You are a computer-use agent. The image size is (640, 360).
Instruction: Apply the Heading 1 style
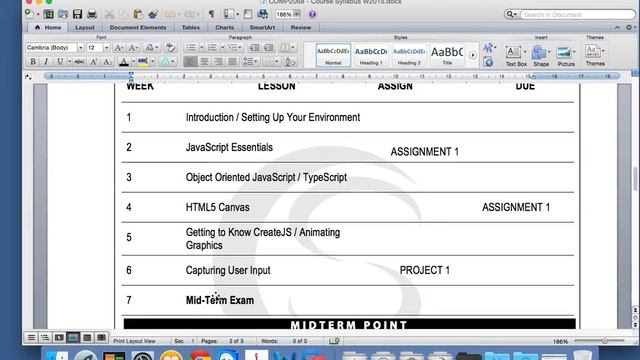click(x=371, y=55)
